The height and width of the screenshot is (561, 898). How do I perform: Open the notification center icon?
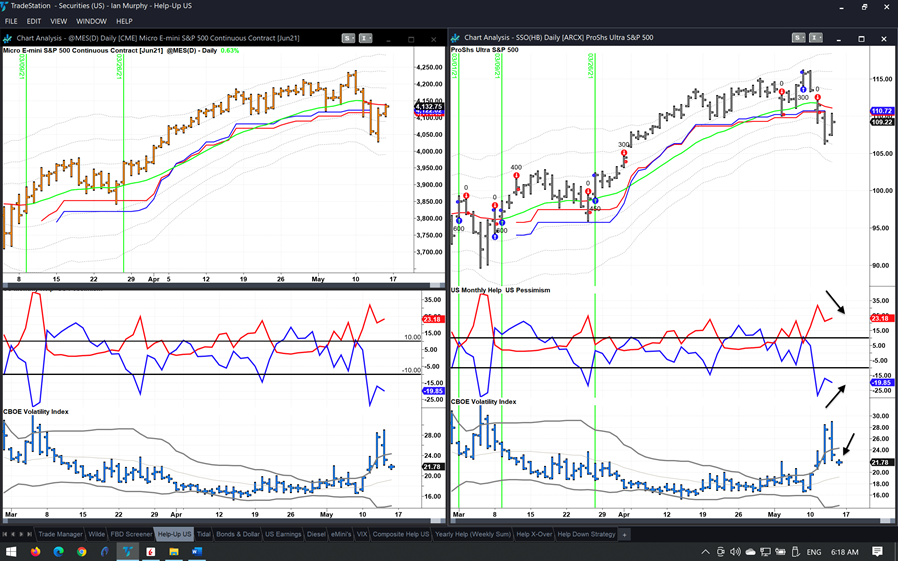pos(877,552)
